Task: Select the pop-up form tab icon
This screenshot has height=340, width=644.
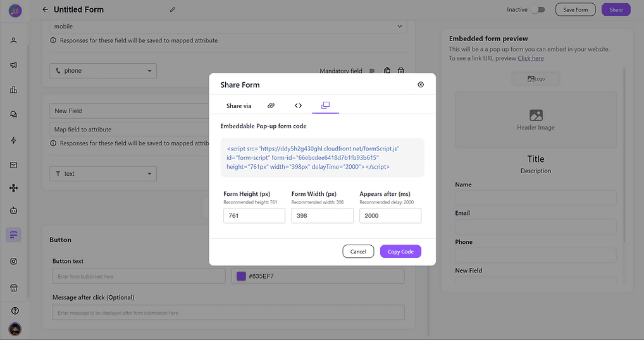Action: [x=325, y=106]
